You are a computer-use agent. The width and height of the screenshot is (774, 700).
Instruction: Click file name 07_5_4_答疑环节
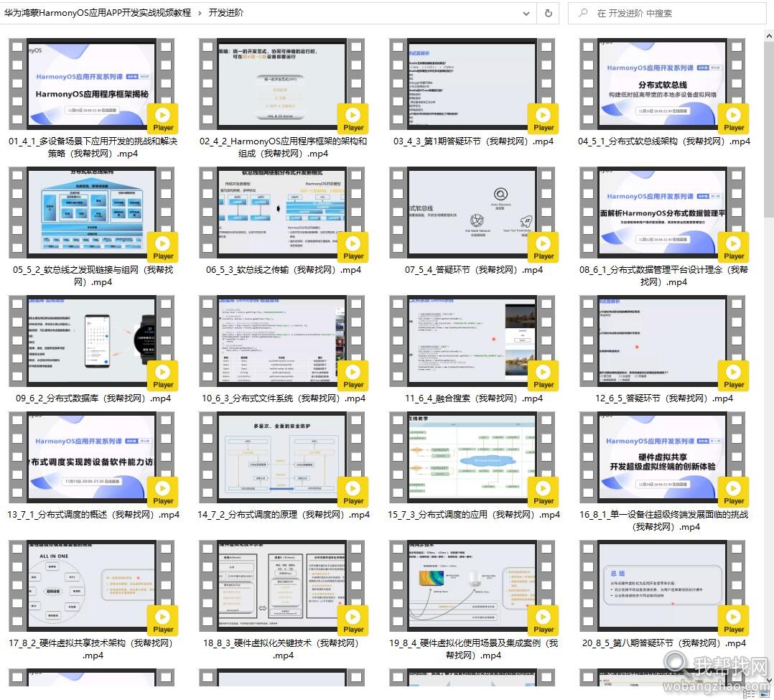473,270
